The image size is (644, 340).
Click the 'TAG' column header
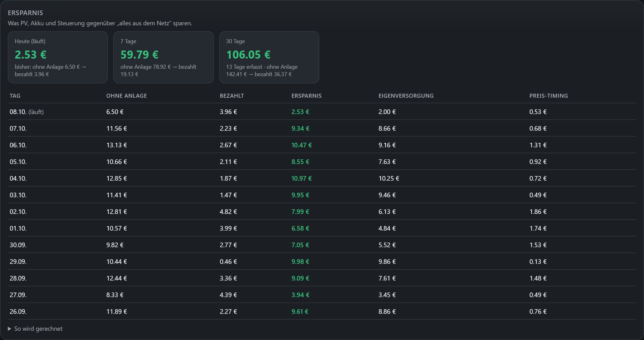tap(15, 96)
